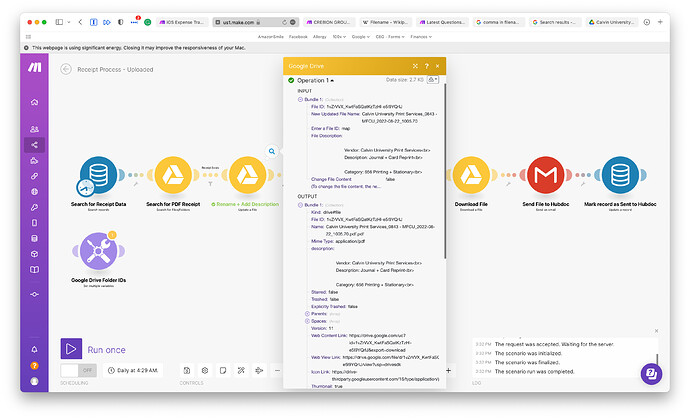Switch to Calvin University browser tab
Image resolution: width=690 pixels, height=419 pixels.
point(612,22)
